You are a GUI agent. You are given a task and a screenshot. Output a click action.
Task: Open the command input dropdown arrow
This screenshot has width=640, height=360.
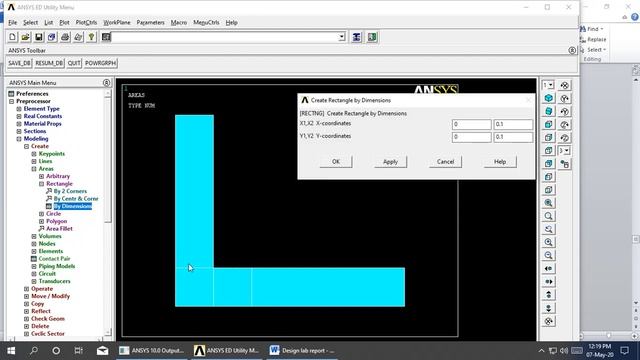[x=342, y=37]
